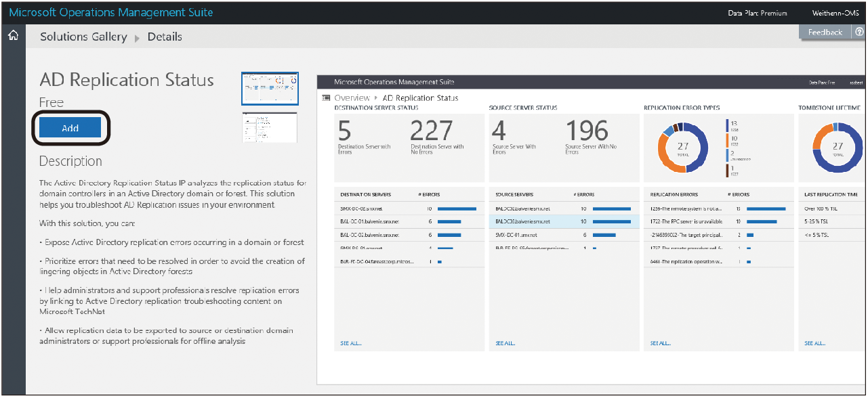Click the Details breadcrumb item

(165, 37)
